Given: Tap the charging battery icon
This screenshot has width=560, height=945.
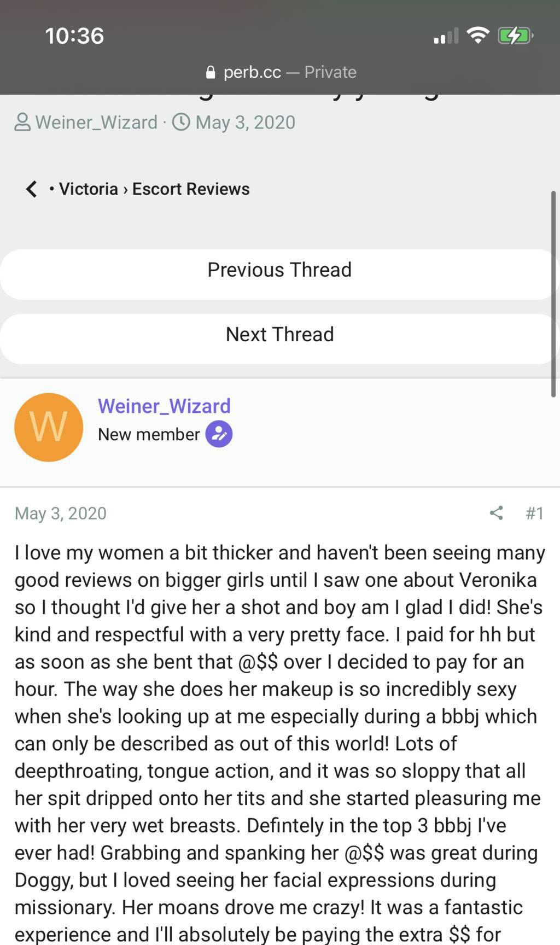Looking at the screenshot, I should pos(515,36).
